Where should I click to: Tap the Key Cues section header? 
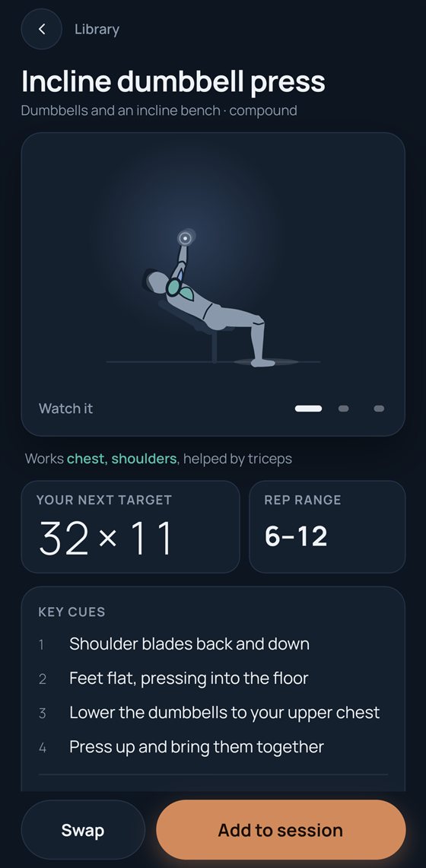(72, 612)
